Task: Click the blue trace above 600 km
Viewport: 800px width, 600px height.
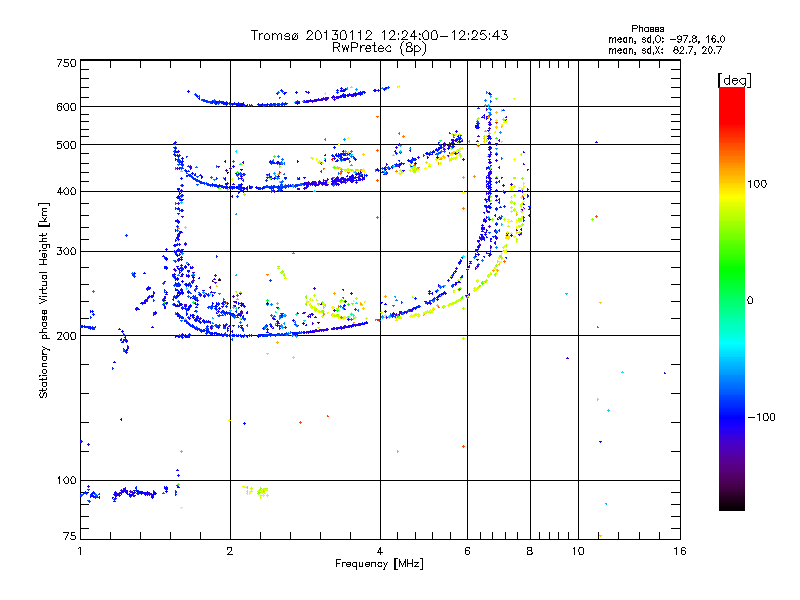Action: [x=289, y=97]
